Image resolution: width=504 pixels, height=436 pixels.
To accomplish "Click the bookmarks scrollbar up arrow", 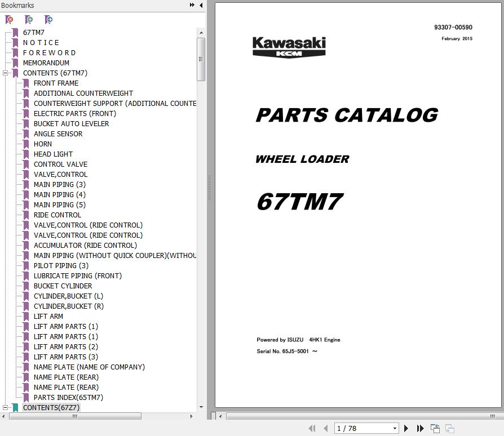I will (201, 33).
